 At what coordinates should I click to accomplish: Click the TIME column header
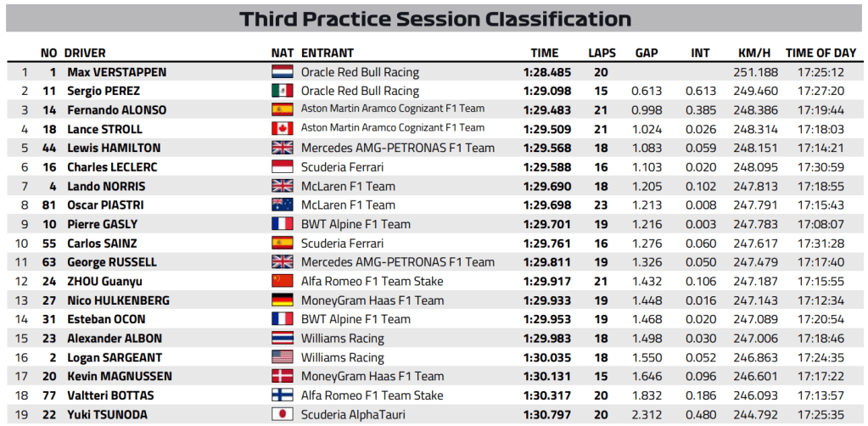544,53
